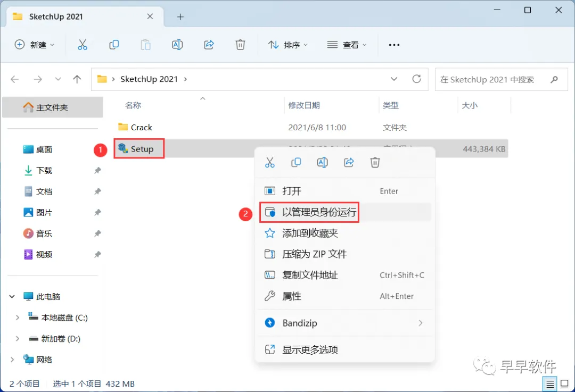Open the 新建 dropdown
The width and height of the screenshot is (575, 392).
coord(35,45)
